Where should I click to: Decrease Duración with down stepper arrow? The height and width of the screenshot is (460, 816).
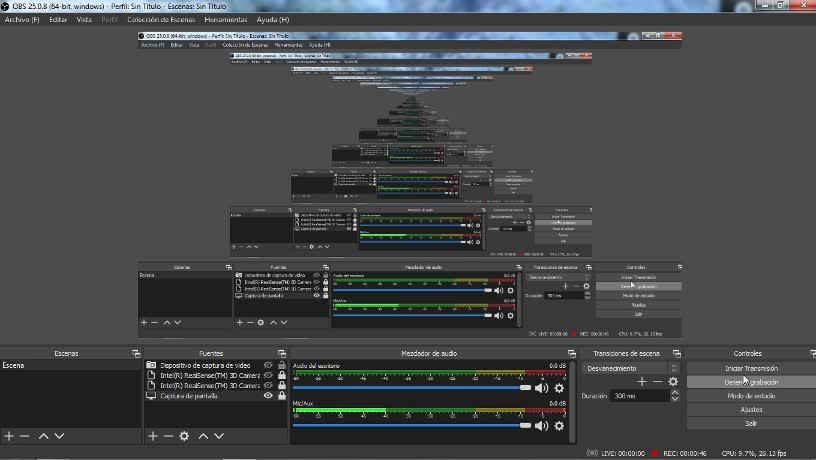[x=675, y=399]
